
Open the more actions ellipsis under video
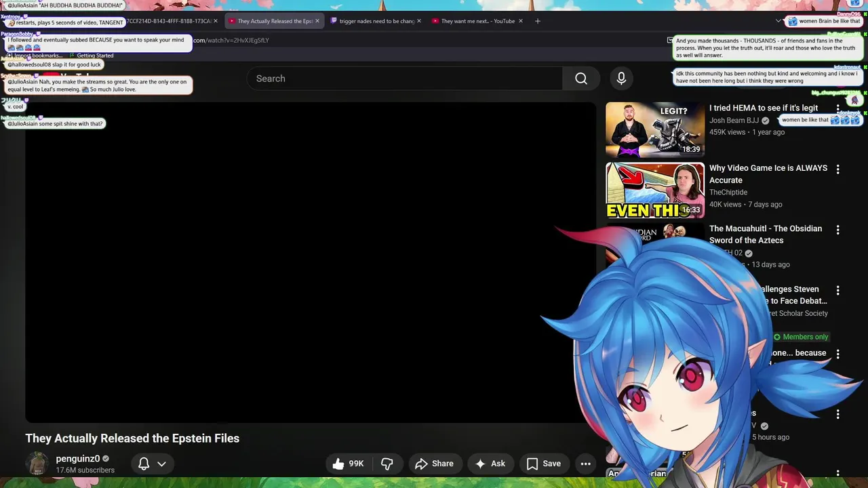pos(586,464)
